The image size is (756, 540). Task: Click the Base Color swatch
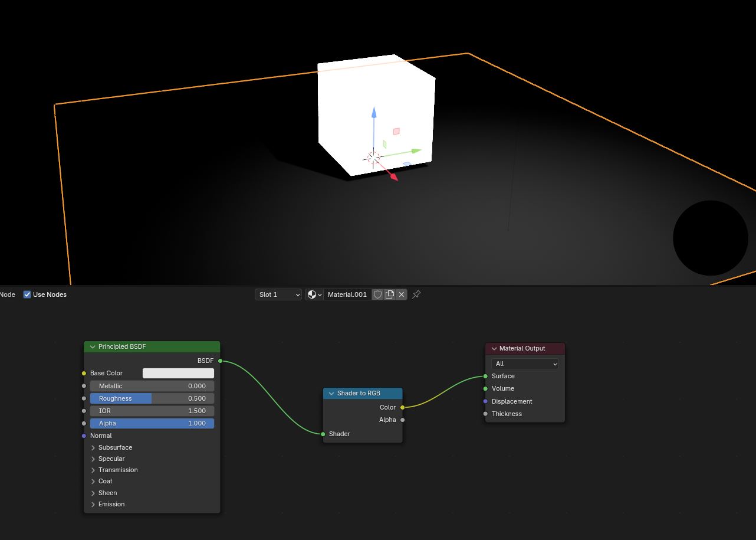coord(178,373)
